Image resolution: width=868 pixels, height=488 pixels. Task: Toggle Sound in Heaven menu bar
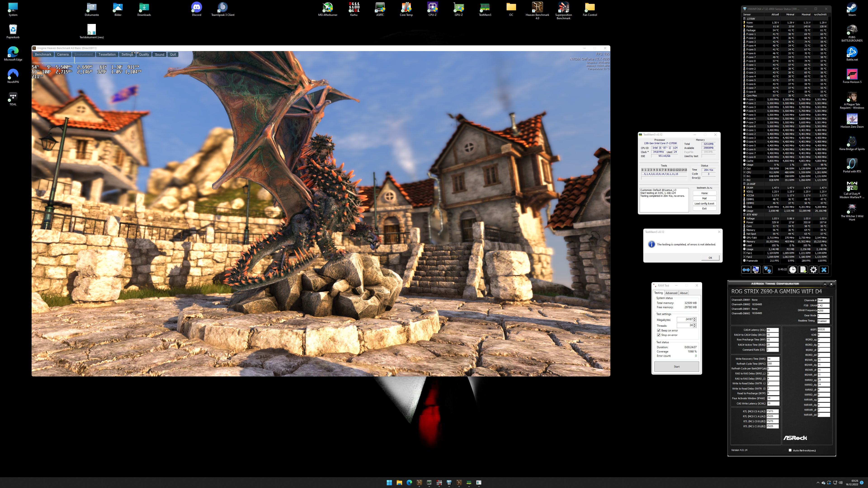coord(160,54)
